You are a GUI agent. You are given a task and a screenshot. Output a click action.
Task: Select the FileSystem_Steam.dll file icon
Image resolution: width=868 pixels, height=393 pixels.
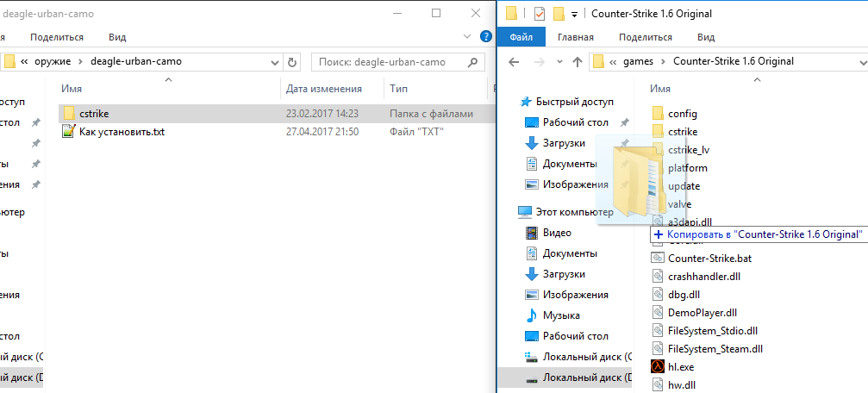coord(659,349)
